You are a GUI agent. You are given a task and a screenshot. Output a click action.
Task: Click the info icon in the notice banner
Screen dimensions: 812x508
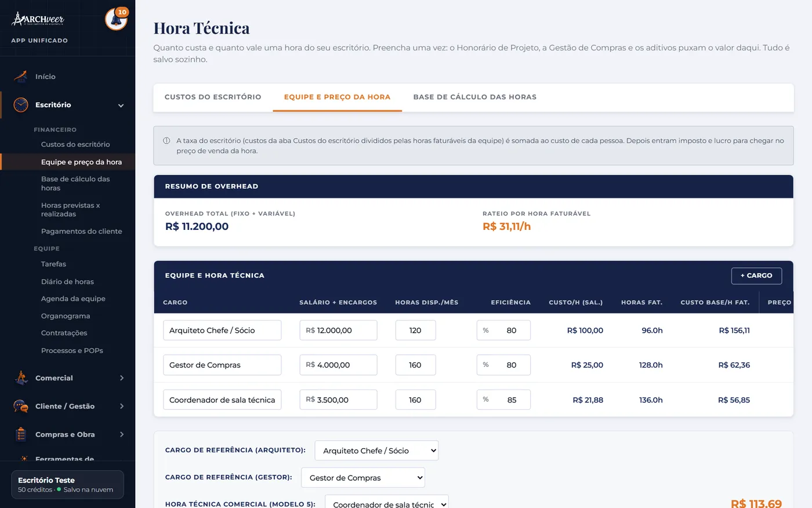click(x=166, y=140)
